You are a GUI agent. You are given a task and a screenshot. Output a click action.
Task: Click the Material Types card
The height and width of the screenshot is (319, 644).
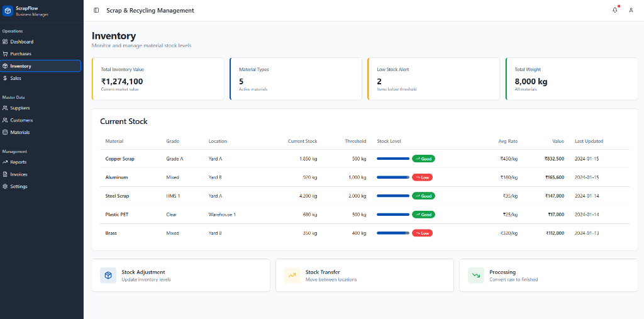[296, 79]
